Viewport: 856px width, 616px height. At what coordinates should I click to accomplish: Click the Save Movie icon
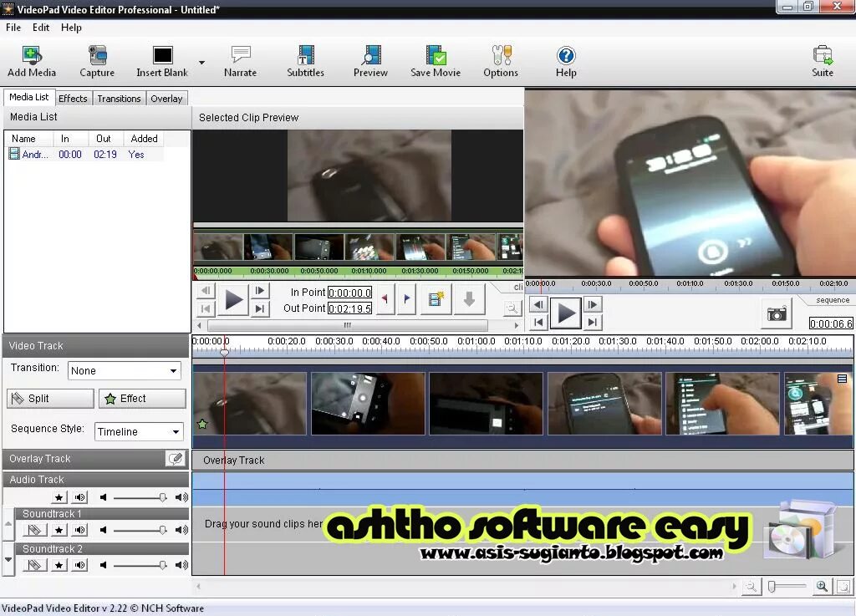click(x=436, y=61)
